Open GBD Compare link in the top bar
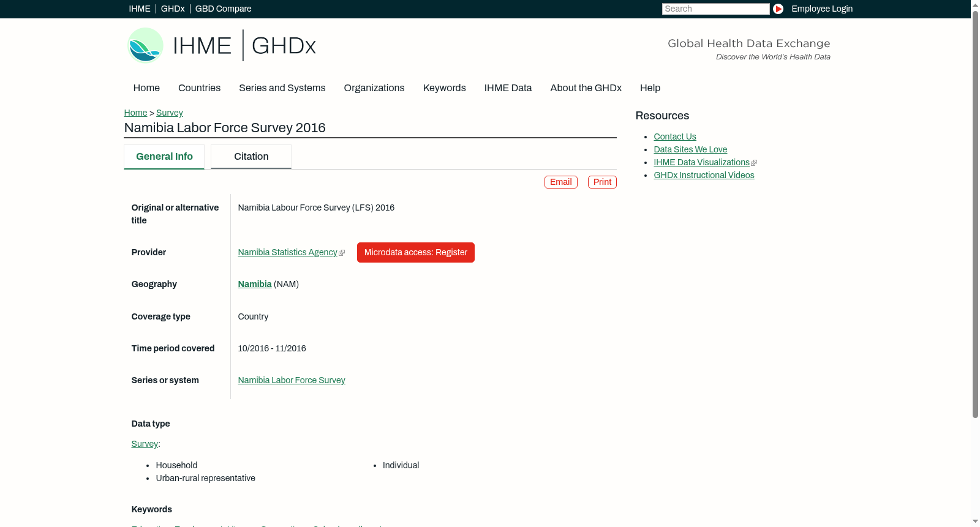Screen dimensions: 980x527 [224, 9]
